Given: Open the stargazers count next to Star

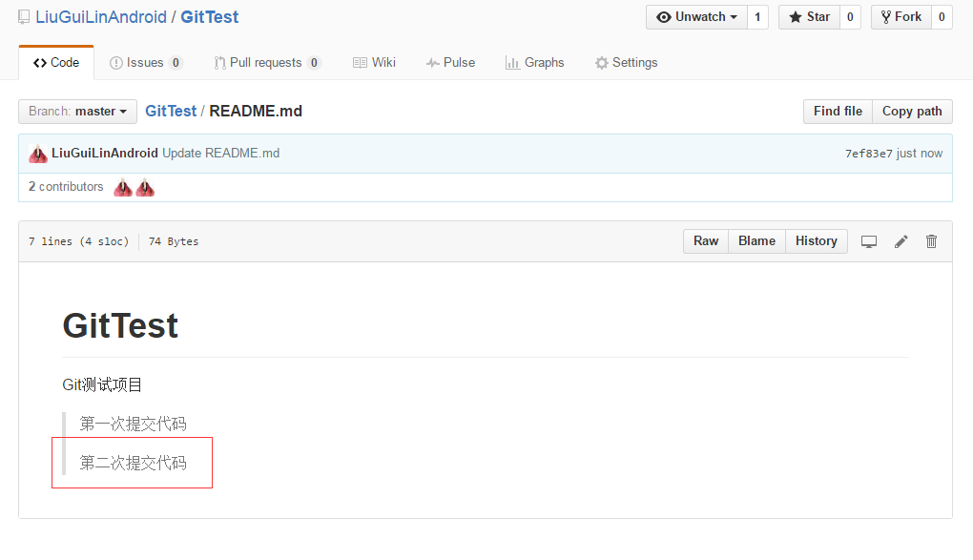Looking at the screenshot, I should [x=850, y=17].
